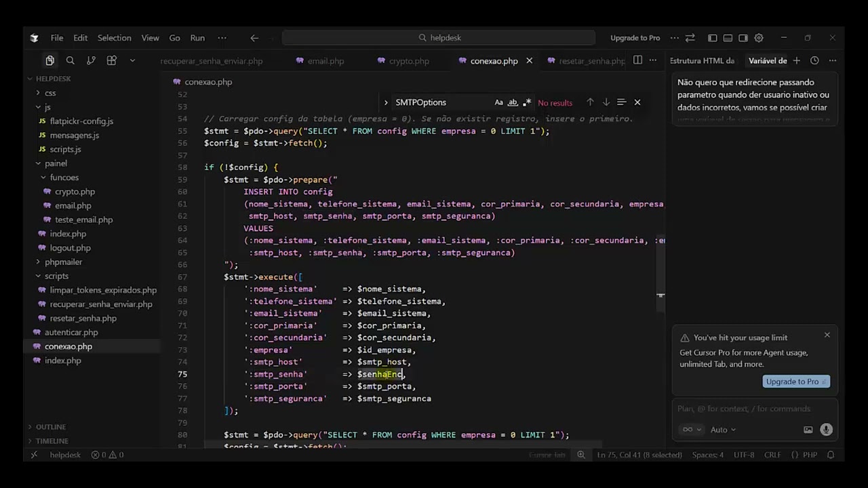Open the Extensions view icon

point(112,60)
